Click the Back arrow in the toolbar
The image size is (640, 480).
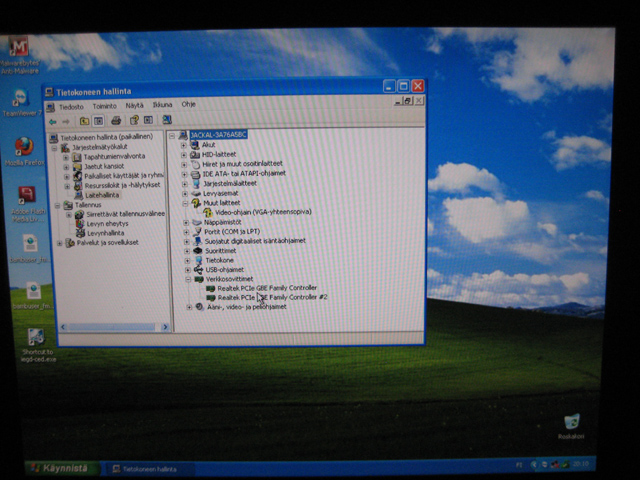pyautogui.click(x=53, y=122)
